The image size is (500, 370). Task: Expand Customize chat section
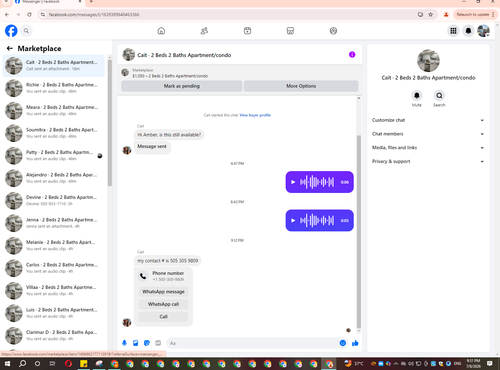428,120
